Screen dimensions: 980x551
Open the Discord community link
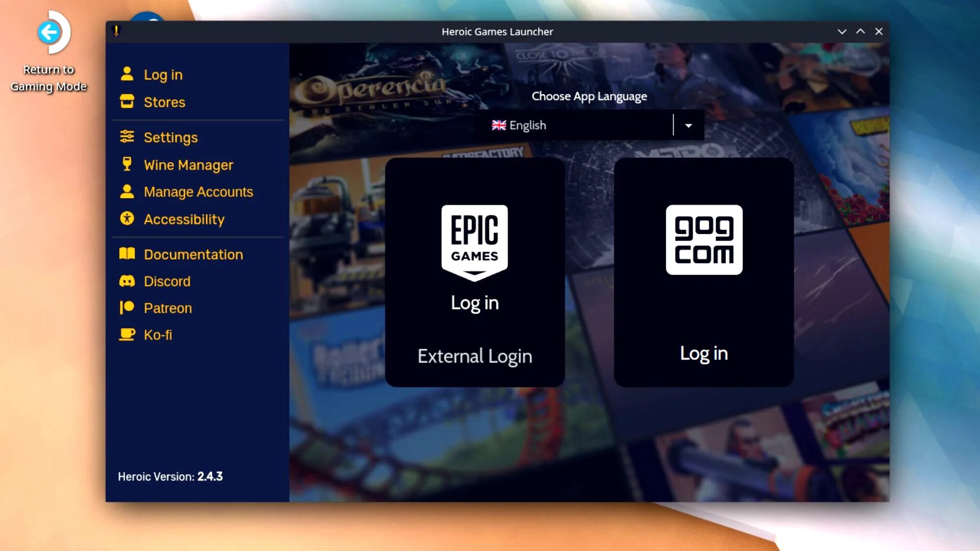(167, 281)
